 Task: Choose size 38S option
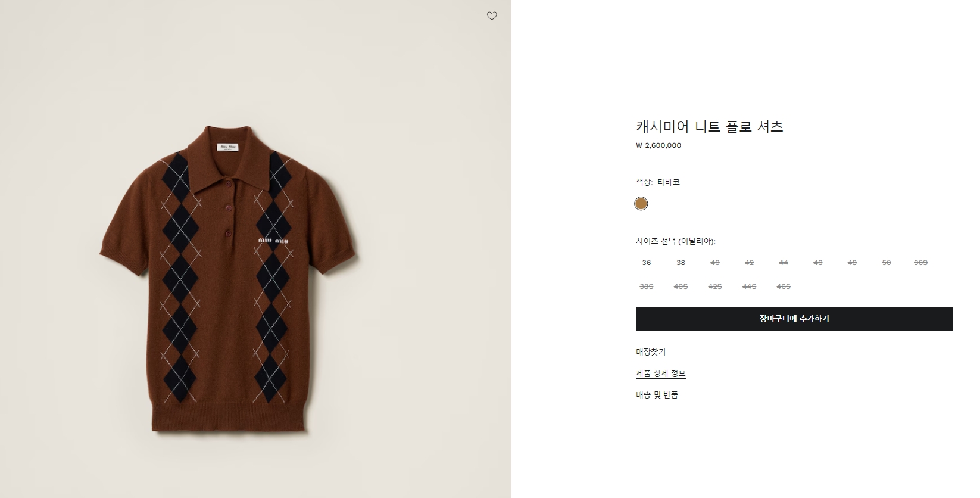click(647, 287)
